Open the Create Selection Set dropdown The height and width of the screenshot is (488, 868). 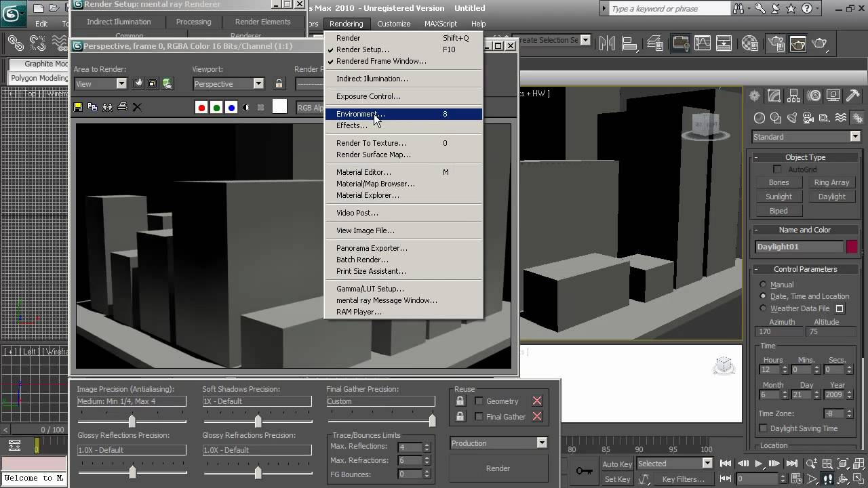click(x=585, y=40)
